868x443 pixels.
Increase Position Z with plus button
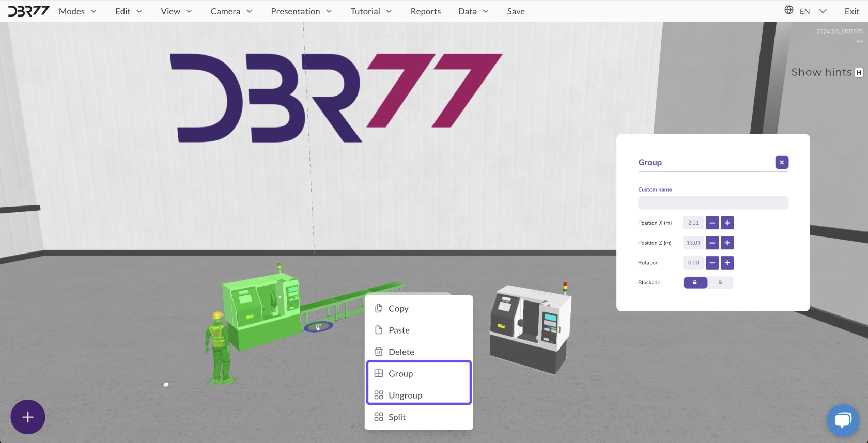727,243
